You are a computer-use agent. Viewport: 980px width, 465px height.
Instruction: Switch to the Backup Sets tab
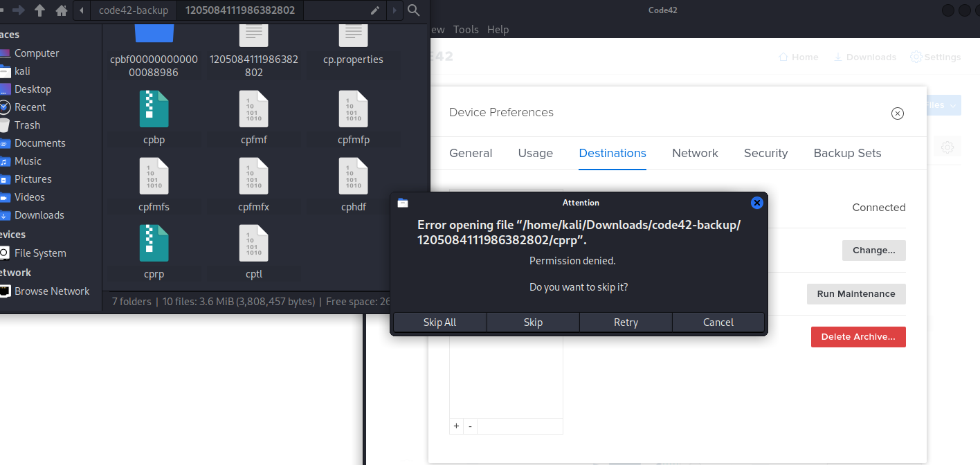pos(847,154)
